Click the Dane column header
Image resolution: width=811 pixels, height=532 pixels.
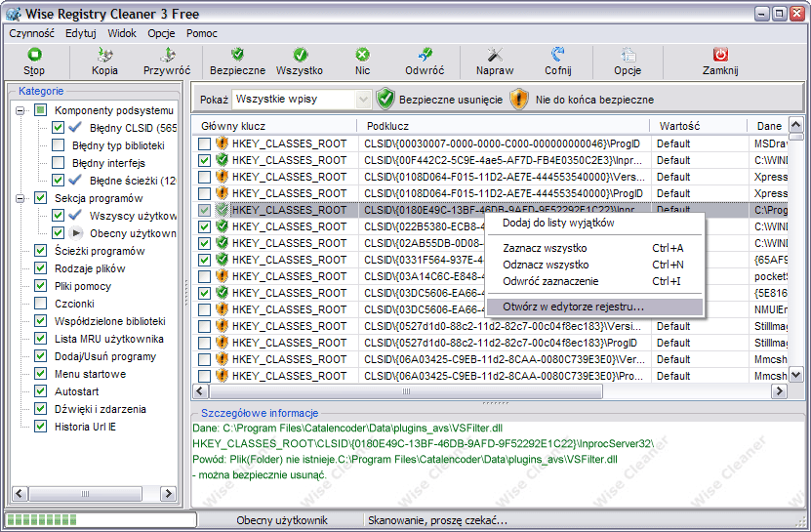[x=767, y=126]
